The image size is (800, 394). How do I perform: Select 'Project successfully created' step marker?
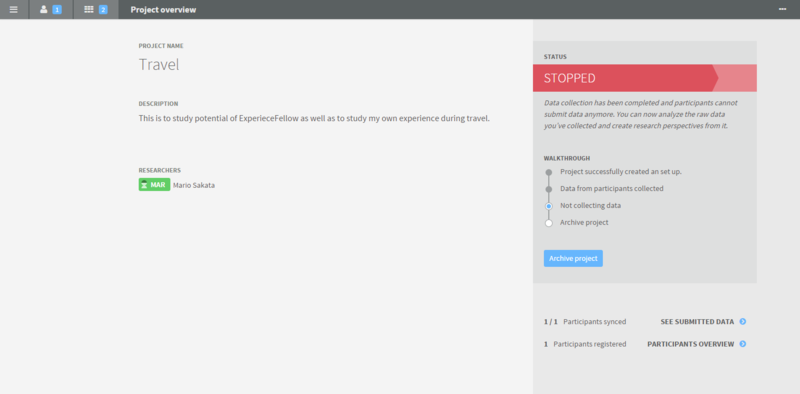548,173
